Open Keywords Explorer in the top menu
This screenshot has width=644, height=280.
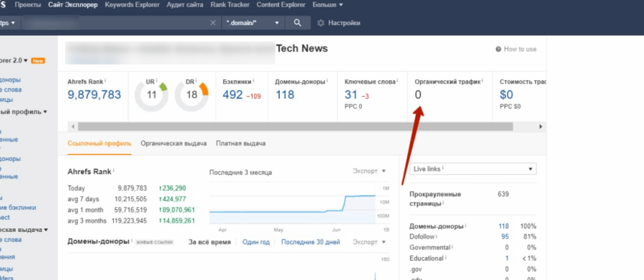click(132, 5)
